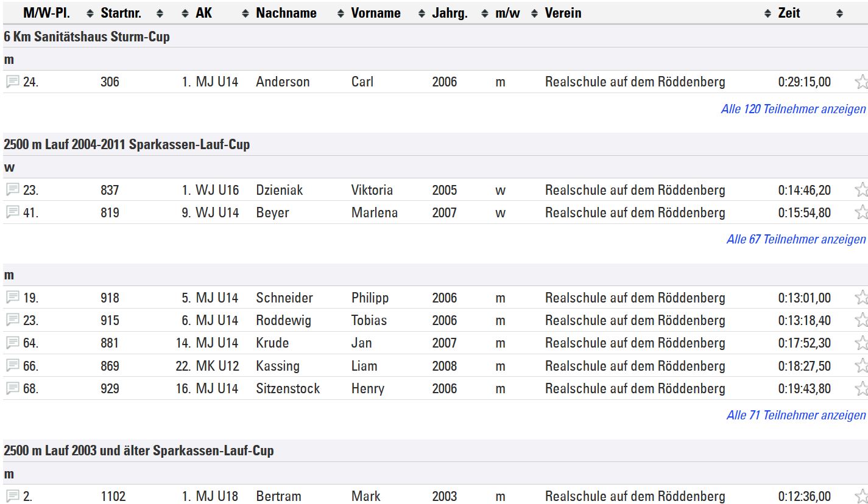Show all 120 Teilnehmer link
The width and height of the screenshot is (868, 504).
click(792, 109)
